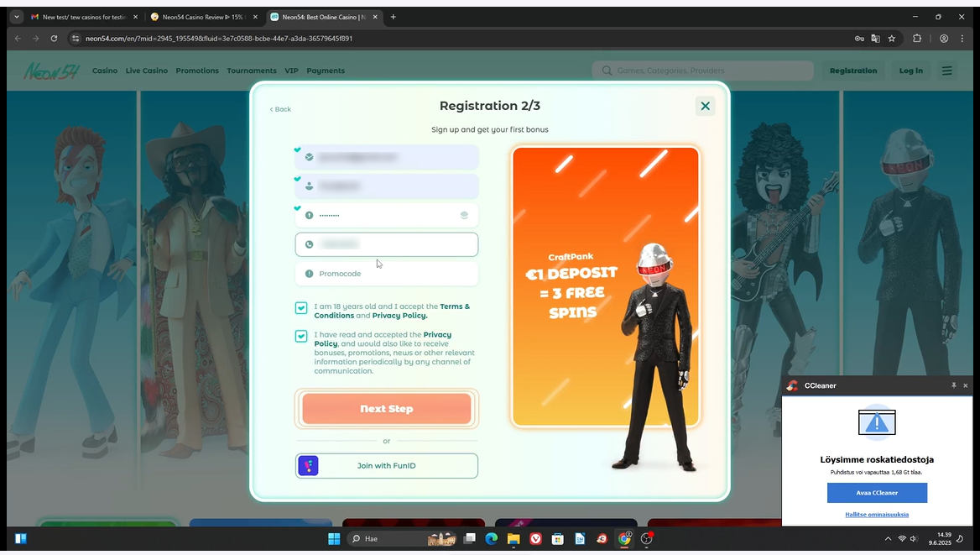The width and height of the screenshot is (980, 555).
Task: Click the Promocode input field
Action: 386,274
